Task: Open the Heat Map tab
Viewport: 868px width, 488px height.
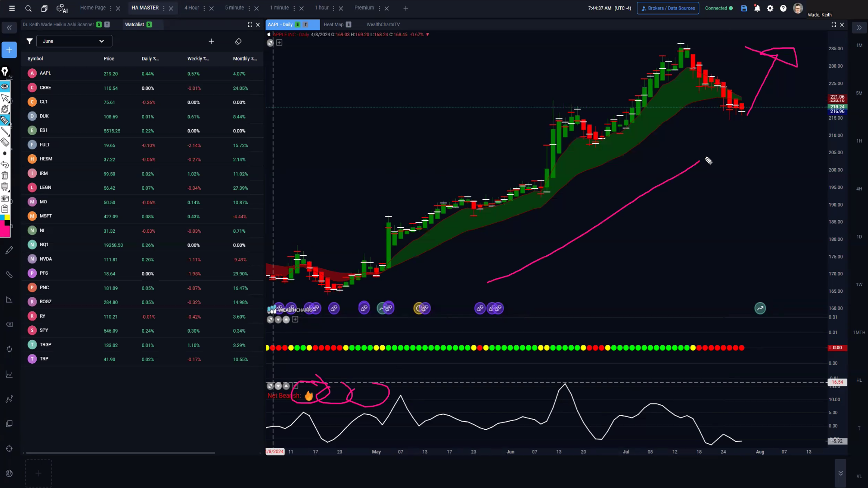Action: [x=333, y=24]
